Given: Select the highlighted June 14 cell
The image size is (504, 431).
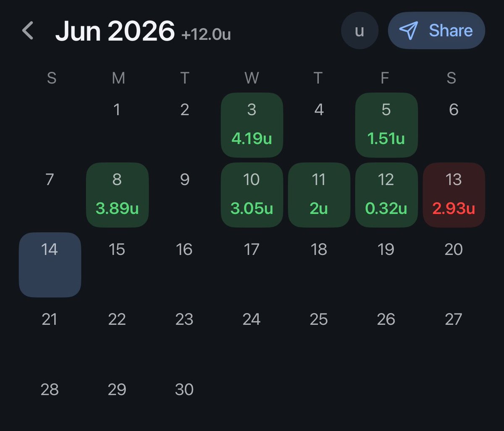Looking at the screenshot, I should click(x=50, y=265).
